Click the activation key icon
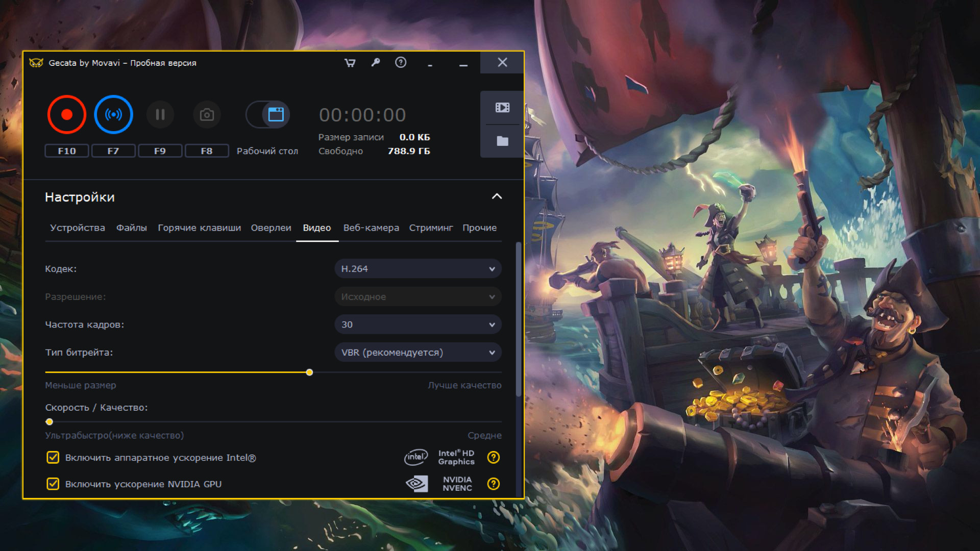 click(376, 62)
